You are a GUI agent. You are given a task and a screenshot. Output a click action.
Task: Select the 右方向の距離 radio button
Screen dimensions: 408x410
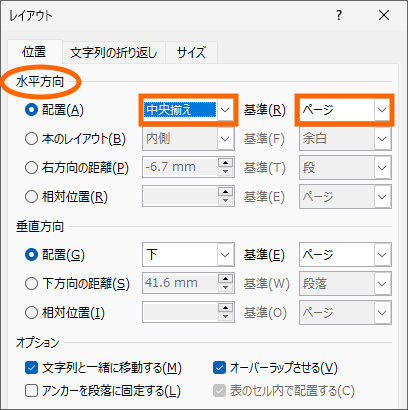click(x=31, y=168)
